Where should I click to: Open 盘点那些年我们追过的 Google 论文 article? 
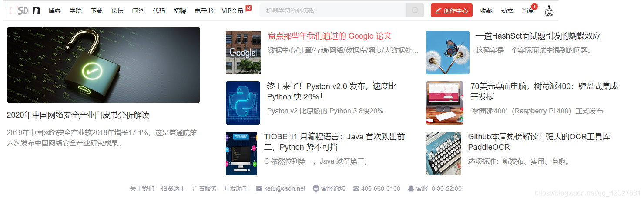click(x=330, y=36)
